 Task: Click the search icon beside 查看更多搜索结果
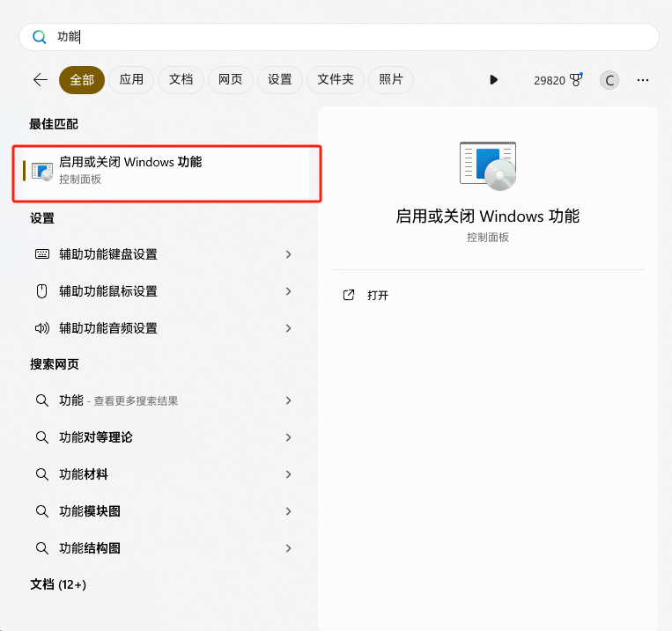click(x=42, y=400)
